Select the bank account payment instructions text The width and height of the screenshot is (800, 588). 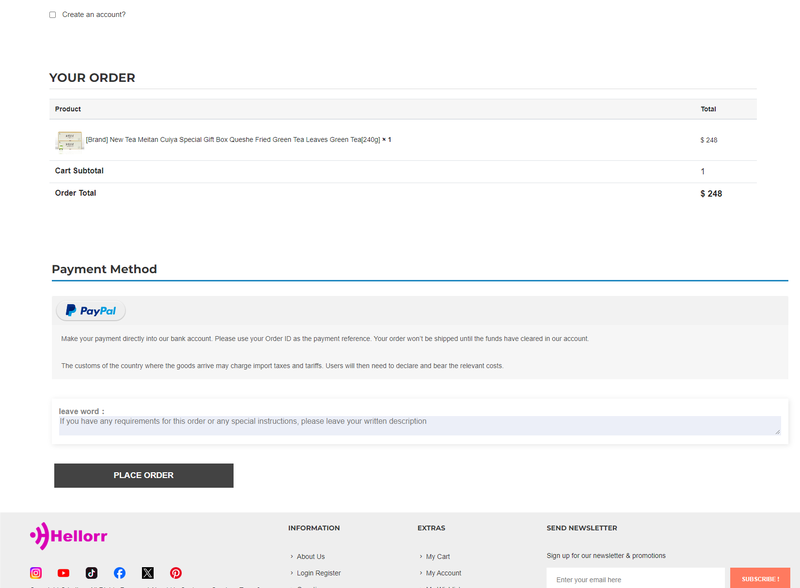coord(325,338)
